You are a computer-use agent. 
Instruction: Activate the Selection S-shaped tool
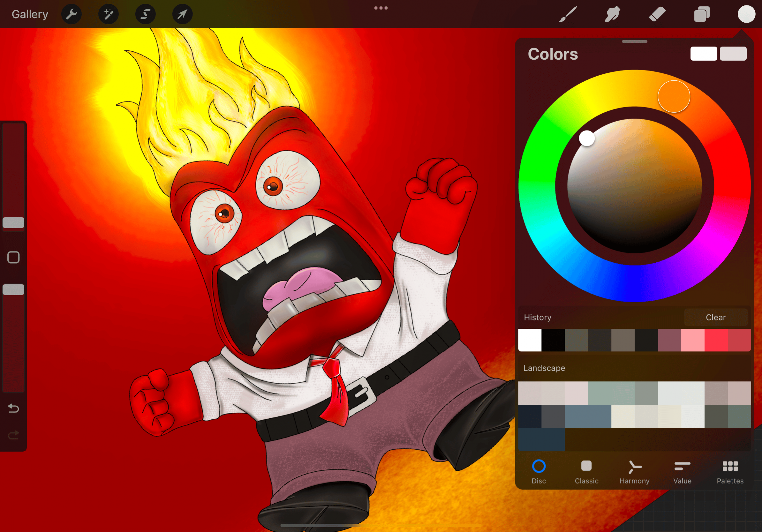[145, 14]
